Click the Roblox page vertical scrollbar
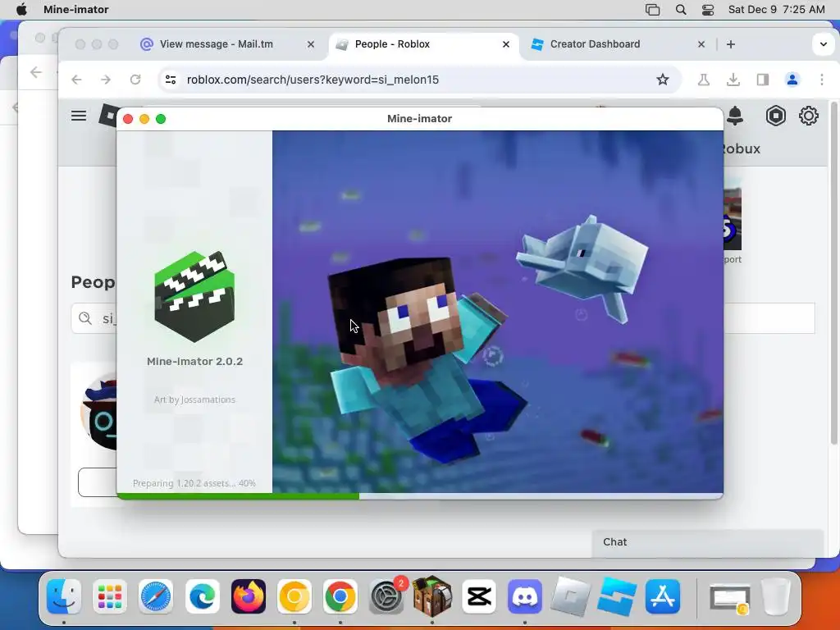This screenshot has height=630, width=840. (833, 273)
